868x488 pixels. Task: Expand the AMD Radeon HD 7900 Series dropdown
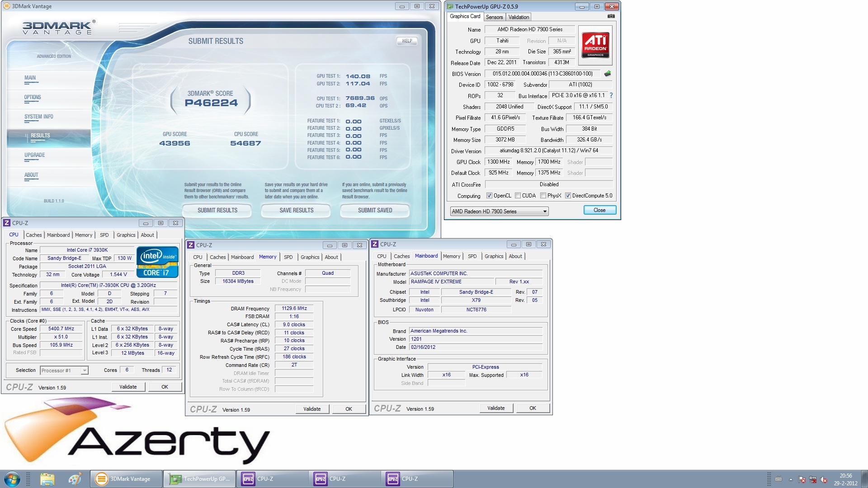[x=545, y=211]
